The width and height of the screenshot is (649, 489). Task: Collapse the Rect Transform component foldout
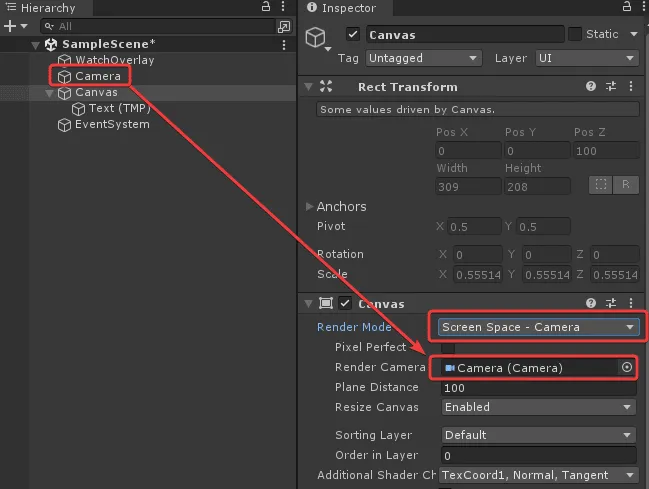coord(308,87)
